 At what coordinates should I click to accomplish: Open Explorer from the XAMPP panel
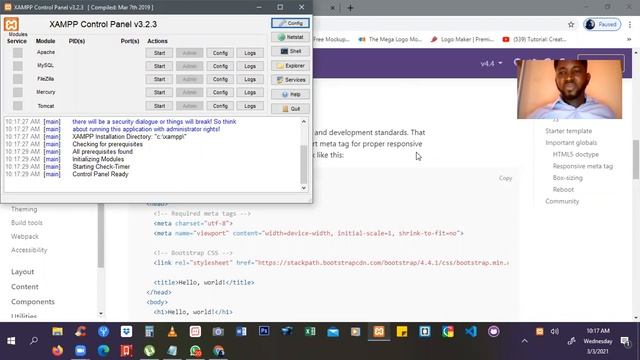pyautogui.click(x=290, y=66)
